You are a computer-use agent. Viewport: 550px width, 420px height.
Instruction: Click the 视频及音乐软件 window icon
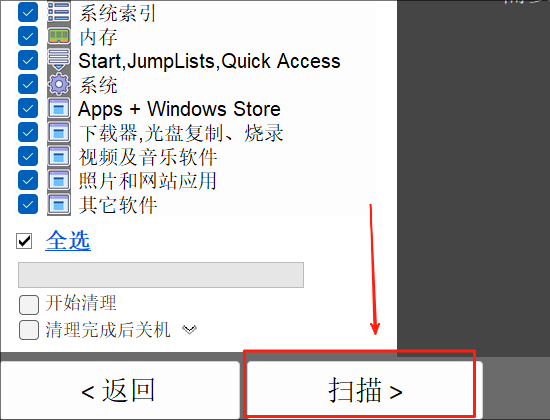59,156
